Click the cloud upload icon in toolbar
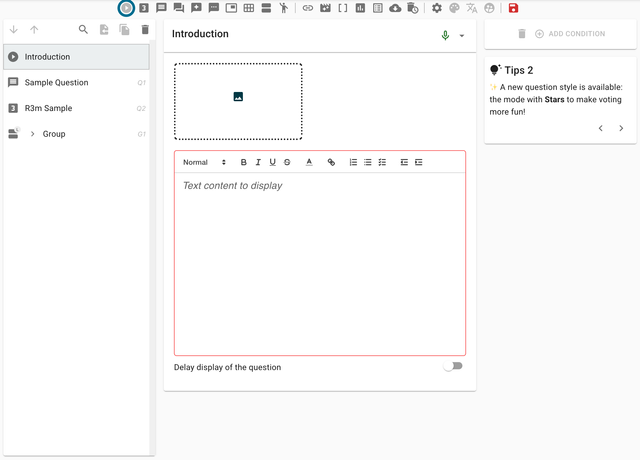This screenshot has width=640, height=460. point(395,8)
